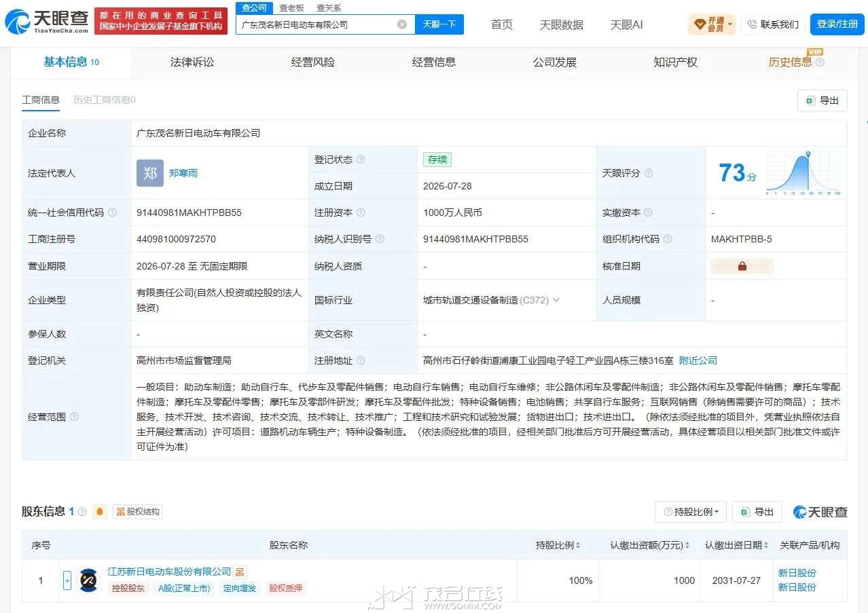Switch to the 知识产权 tab
The image size is (868, 613).
click(676, 62)
